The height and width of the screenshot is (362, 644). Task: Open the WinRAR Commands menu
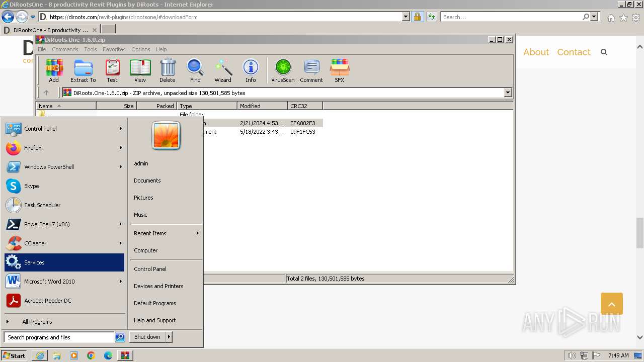point(65,49)
